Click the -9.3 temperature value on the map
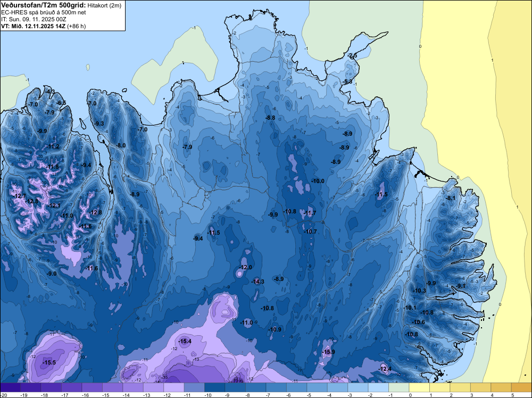The width and height of the screenshot is (532, 398). [99, 123]
